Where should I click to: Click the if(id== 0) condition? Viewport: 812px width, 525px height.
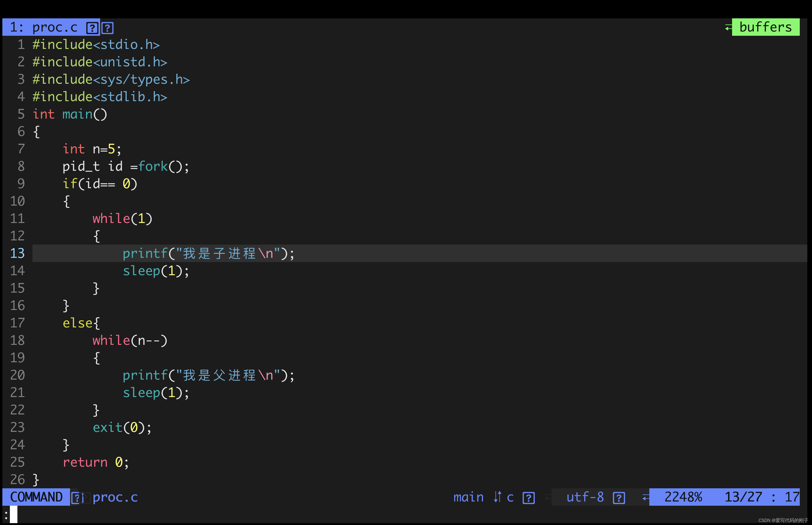coord(100,184)
